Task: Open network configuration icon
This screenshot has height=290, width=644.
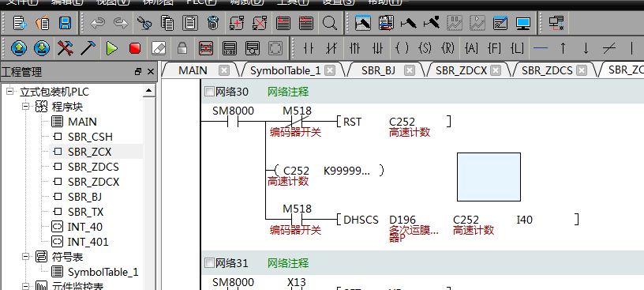Action: click(556, 23)
